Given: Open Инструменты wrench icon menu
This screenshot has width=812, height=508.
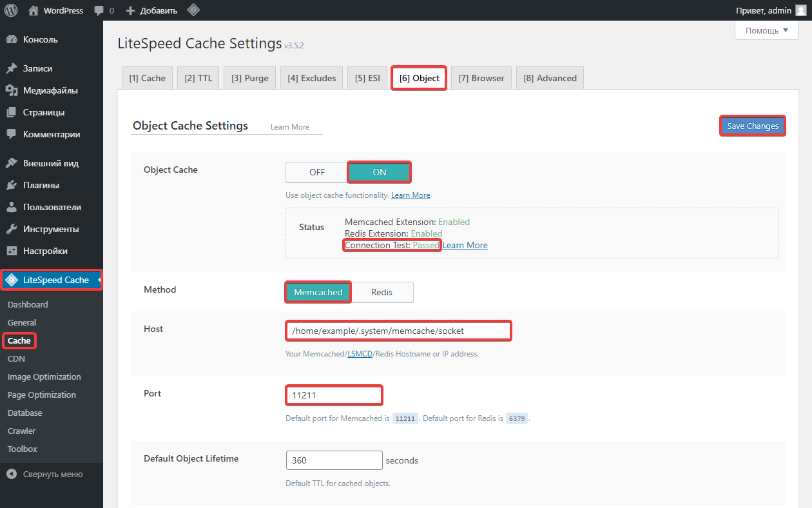Looking at the screenshot, I should [12, 229].
